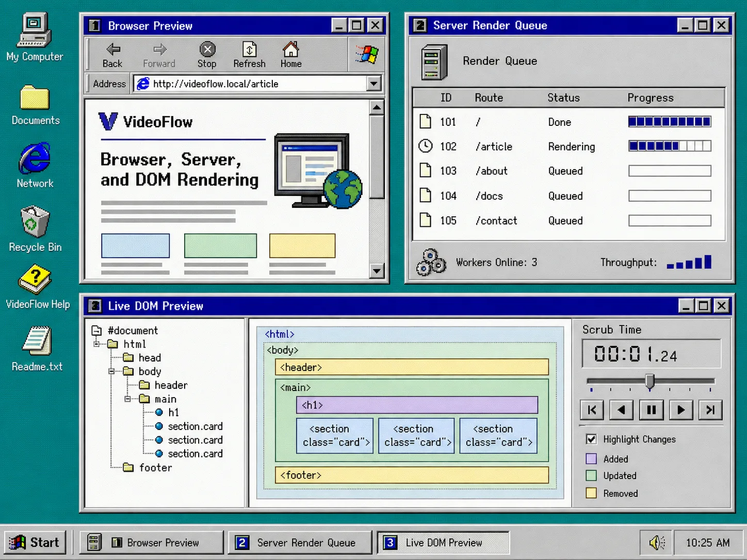Select the Recycle Bin desktop icon
747x560 pixels.
(x=35, y=229)
